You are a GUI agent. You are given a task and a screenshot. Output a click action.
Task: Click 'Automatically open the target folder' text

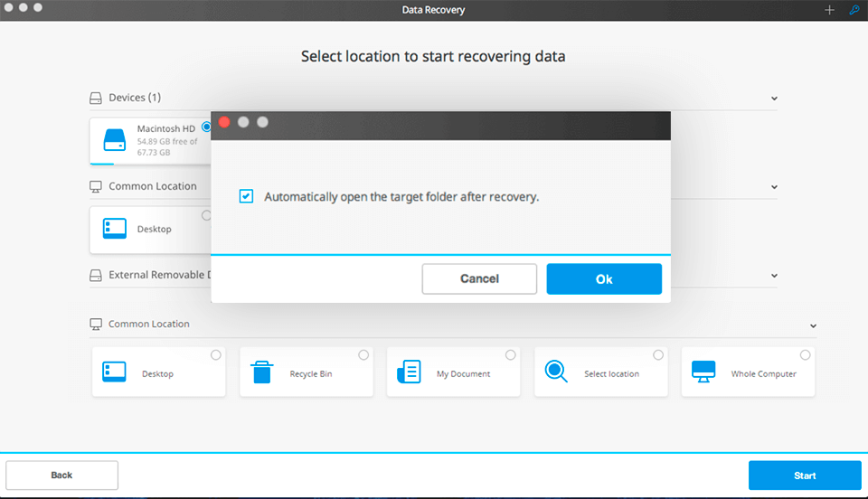tap(401, 197)
